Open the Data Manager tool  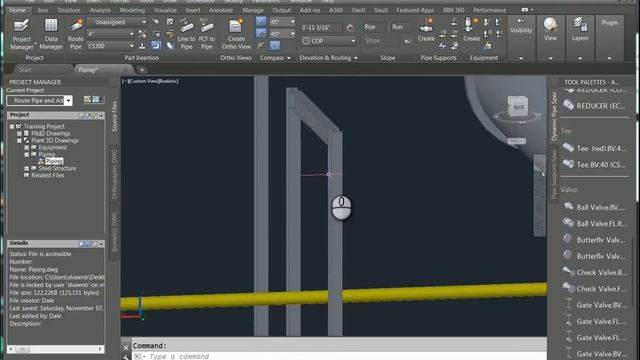pyautogui.click(x=51, y=34)
